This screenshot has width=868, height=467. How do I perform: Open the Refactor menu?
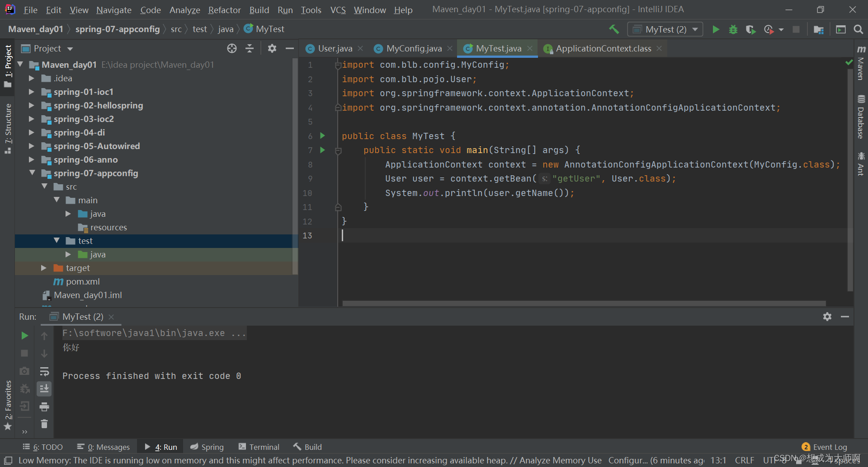pyautogui.click(x=224, y=10)
